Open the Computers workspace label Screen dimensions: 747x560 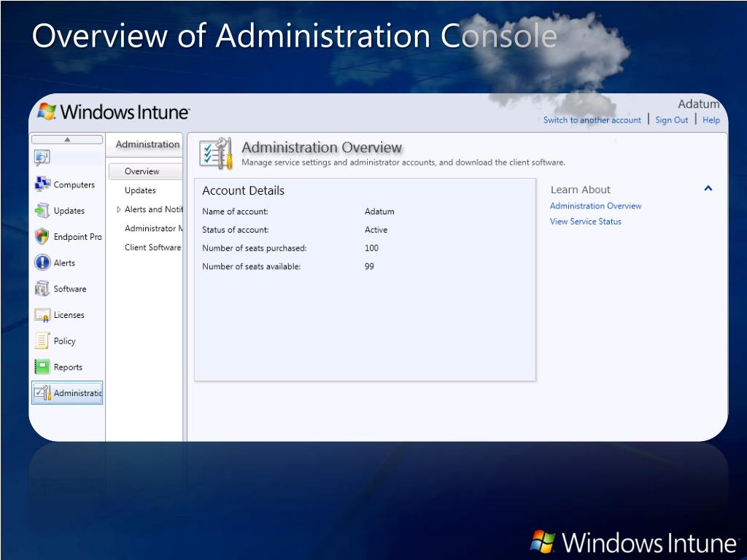coord(74,184)
